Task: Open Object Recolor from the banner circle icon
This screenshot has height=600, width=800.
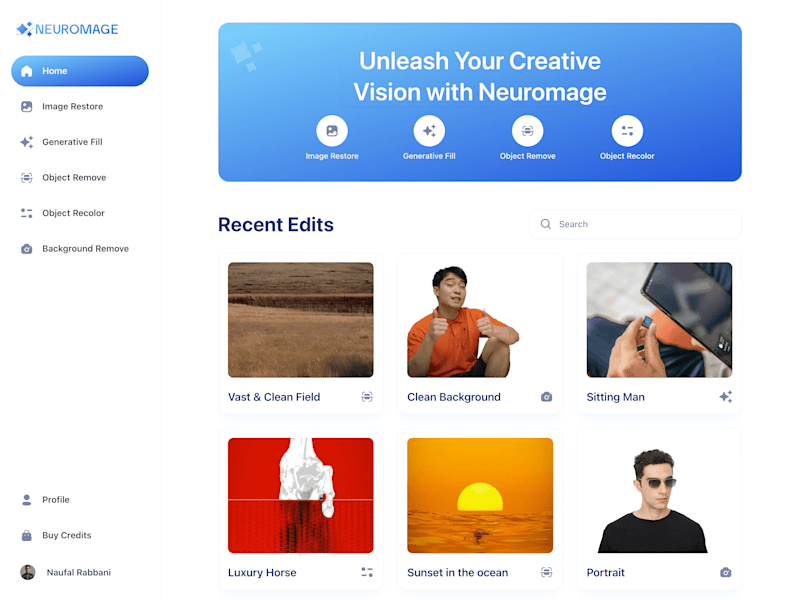Action: pyautogui.click(x=627, y=131)
